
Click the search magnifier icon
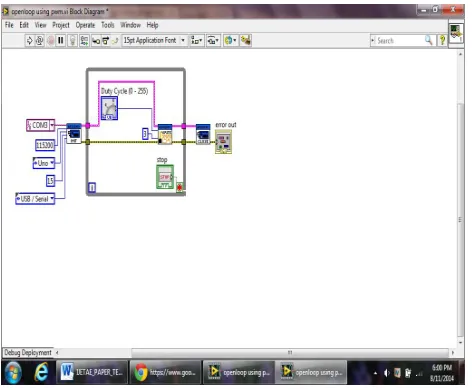coord(429,40)
